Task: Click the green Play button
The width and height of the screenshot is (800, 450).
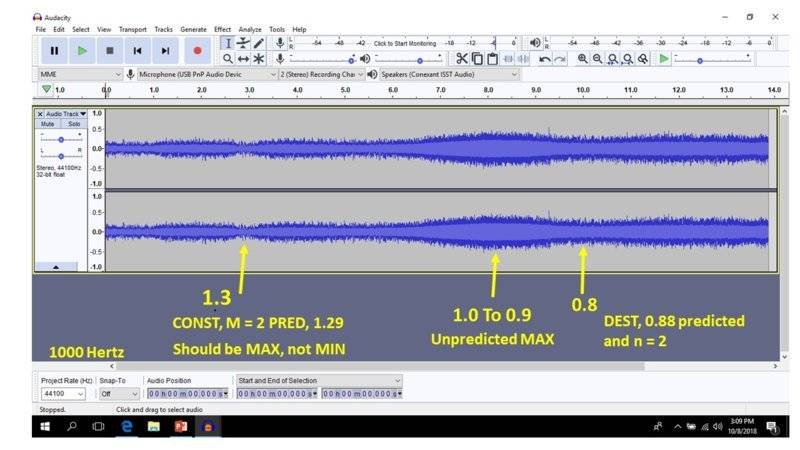Action: pyautogui.click(x=82, y=50)
